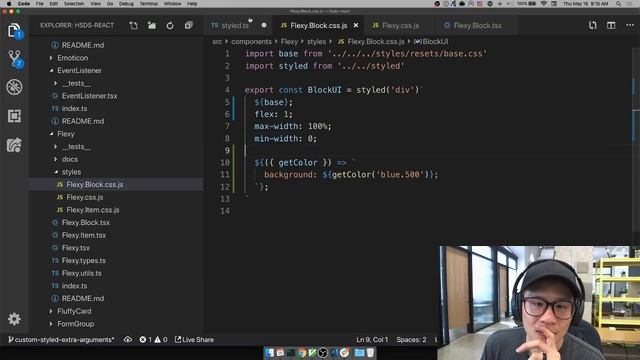This screenshot has width=640, height=360.
Task: Create a new folder in Explorer
Action: point(151,25)
